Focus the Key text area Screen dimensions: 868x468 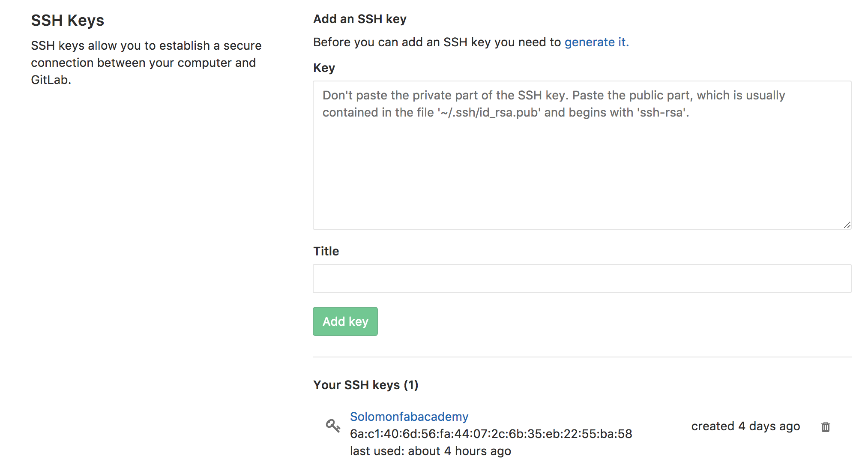click(582, 155)
